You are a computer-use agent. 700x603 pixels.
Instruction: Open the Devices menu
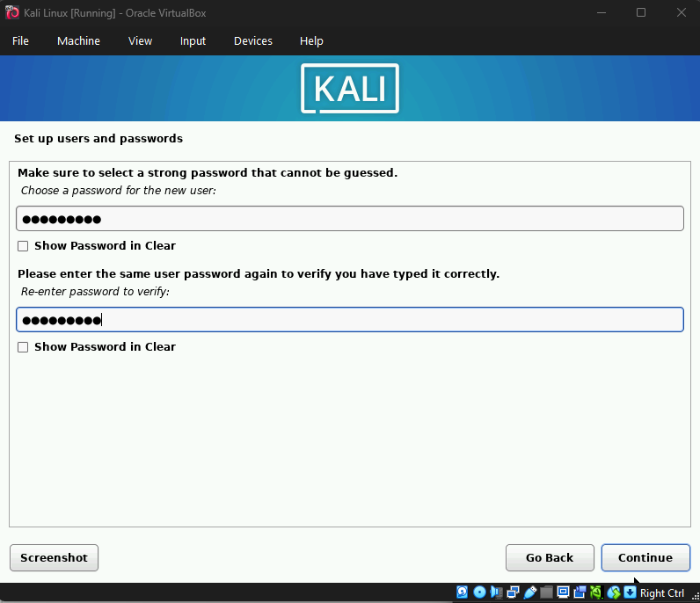click(253, 41)
